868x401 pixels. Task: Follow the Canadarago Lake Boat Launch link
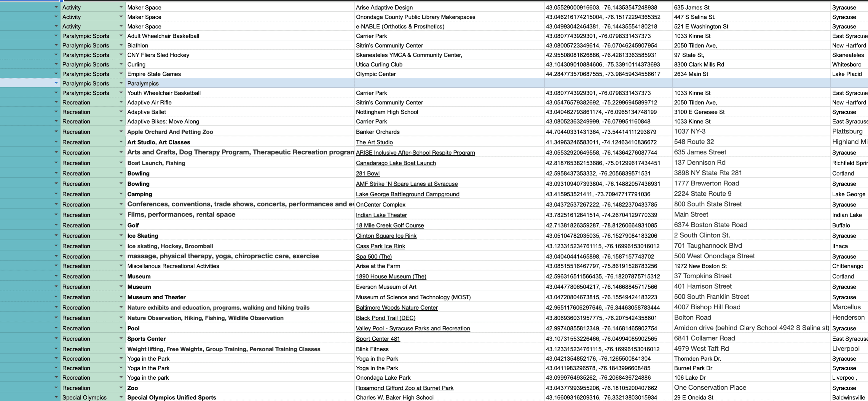point(395,163)
